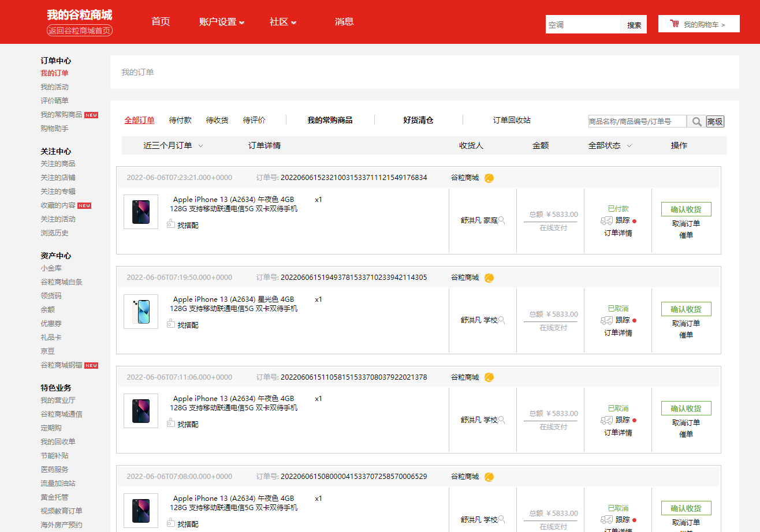Click order number 202206061523210031533711121549176834
Image resolution: width=760 pixels, height=532 pixels.
pos(354,178)
